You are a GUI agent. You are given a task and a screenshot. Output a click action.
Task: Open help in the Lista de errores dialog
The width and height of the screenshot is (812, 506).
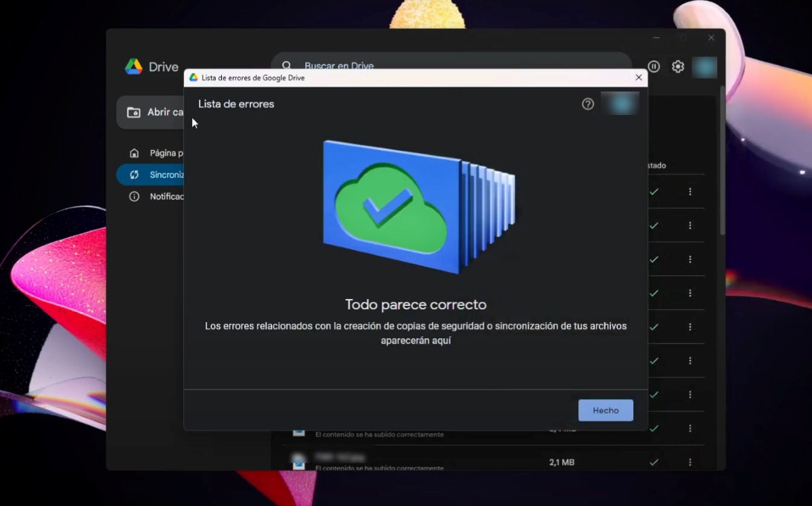588,104
